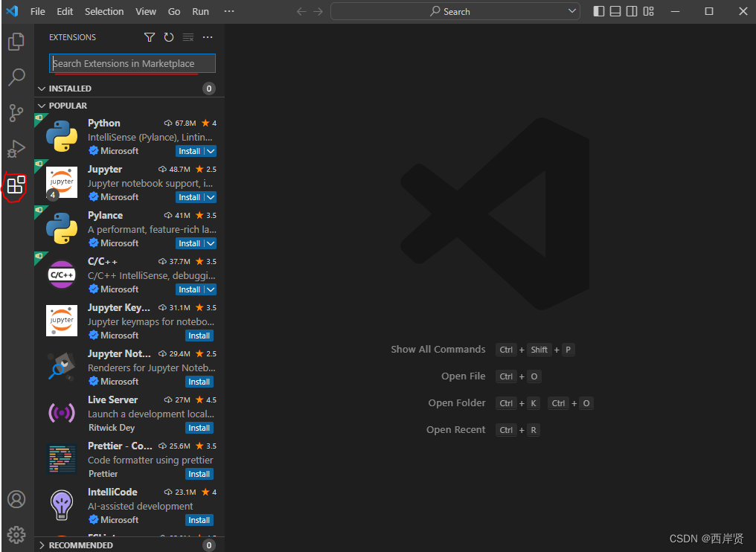Refresh the extensions list
Viewport: 756px width, 552px height.
coord(169,37)
